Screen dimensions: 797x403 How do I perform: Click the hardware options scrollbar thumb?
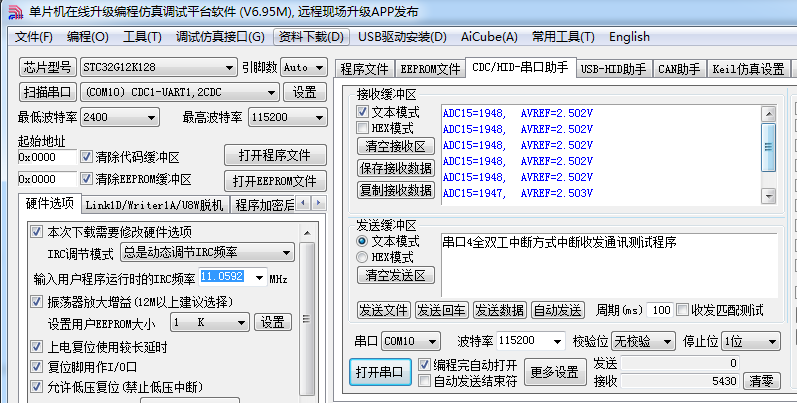(306, 319)
